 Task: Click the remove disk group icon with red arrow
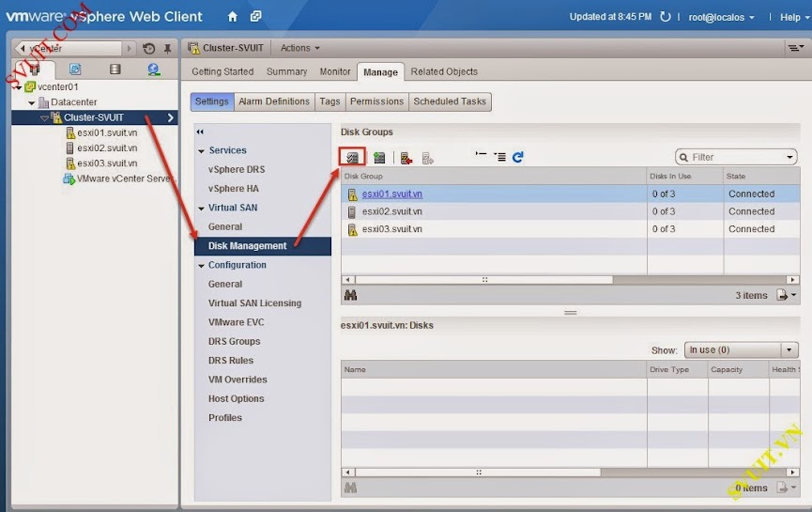point(406,158)
